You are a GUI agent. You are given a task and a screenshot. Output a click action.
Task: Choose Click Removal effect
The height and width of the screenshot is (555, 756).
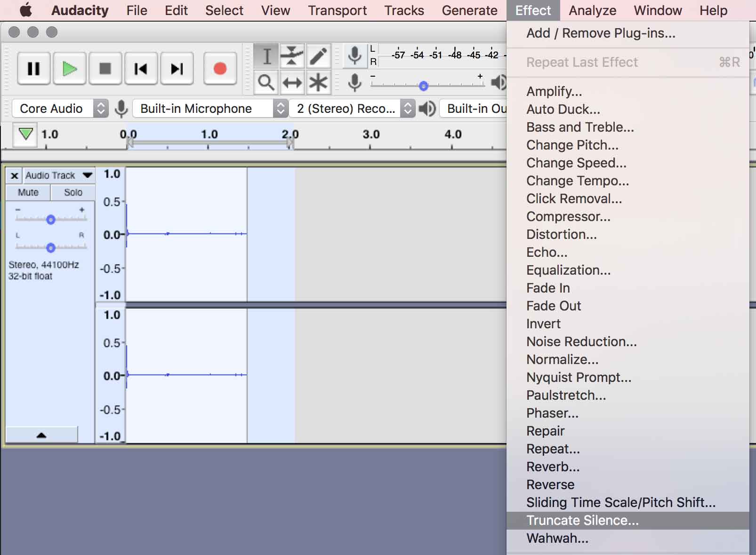(x=628, y=198)
